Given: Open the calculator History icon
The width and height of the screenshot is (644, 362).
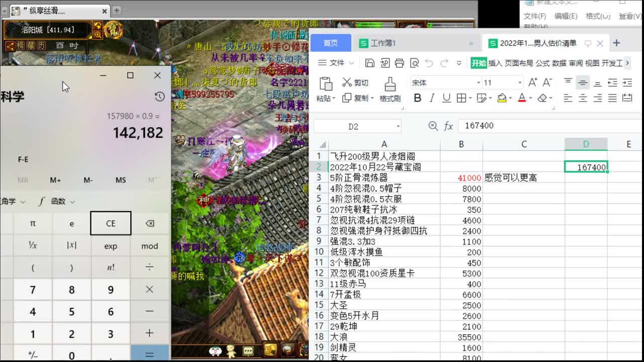Looking at the screenshot, I should 159,97.
